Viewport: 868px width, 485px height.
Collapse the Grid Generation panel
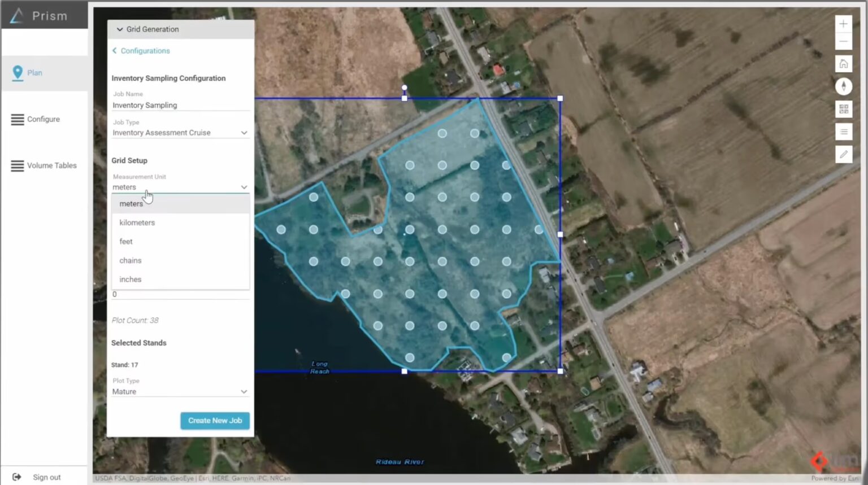pos(120,29)
